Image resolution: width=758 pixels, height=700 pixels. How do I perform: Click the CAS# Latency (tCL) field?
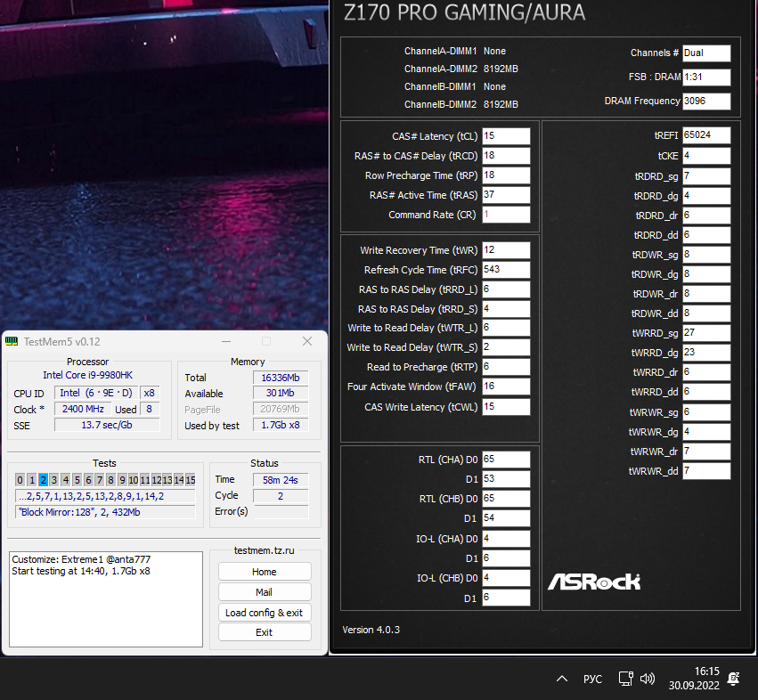pos(506,136)
